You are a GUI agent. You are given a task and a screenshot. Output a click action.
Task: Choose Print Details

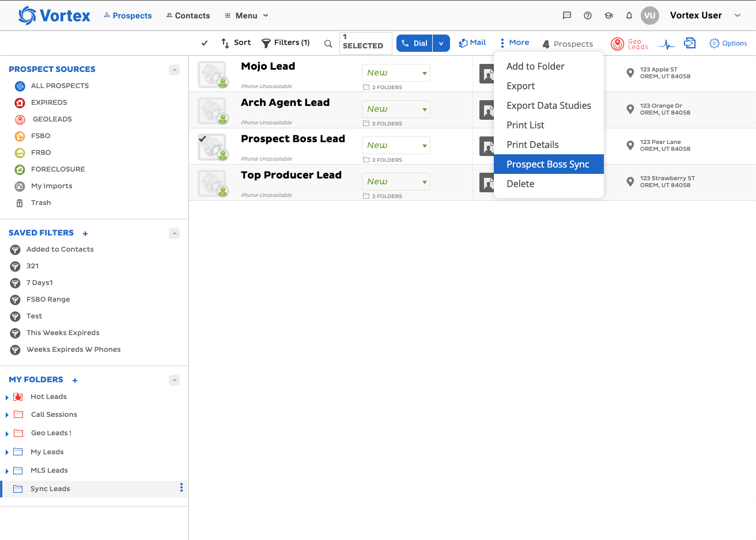549,144
